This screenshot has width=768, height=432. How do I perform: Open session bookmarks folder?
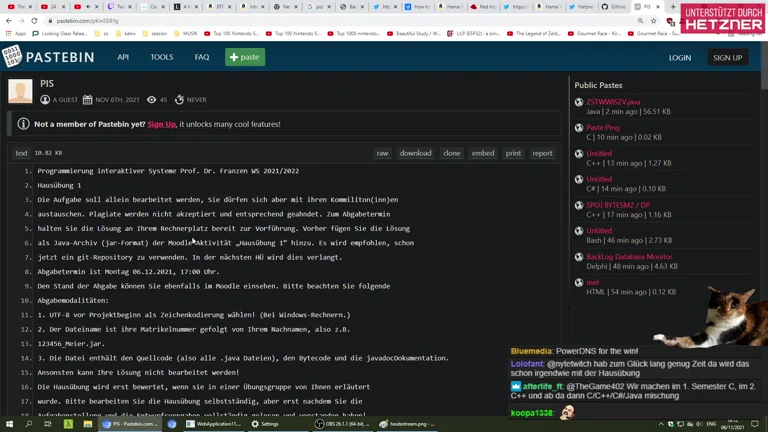(x=154, y=33)
